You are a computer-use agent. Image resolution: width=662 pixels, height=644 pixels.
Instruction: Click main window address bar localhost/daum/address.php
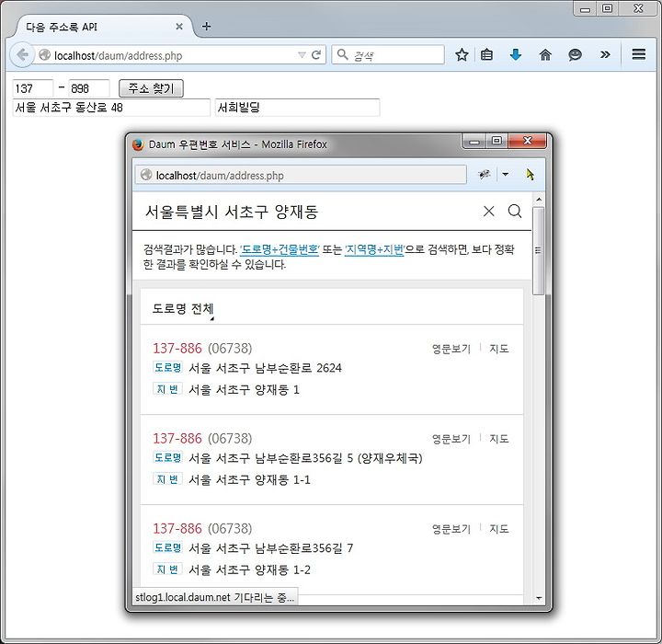[x=175, y=55]
